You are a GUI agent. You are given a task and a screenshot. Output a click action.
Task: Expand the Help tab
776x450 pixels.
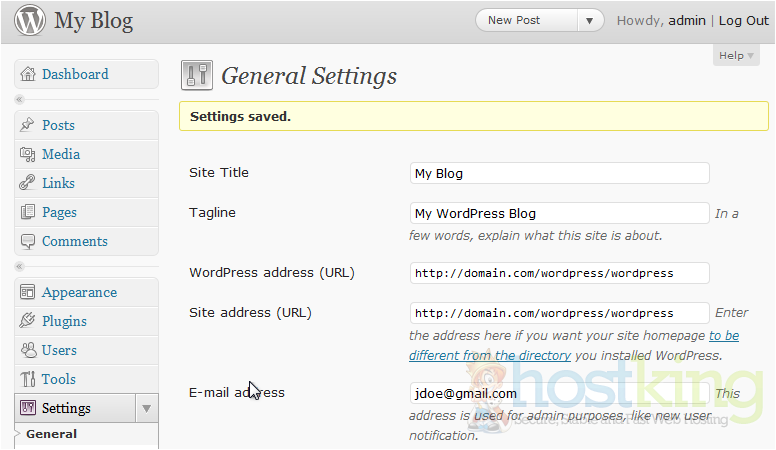point(736,56)
